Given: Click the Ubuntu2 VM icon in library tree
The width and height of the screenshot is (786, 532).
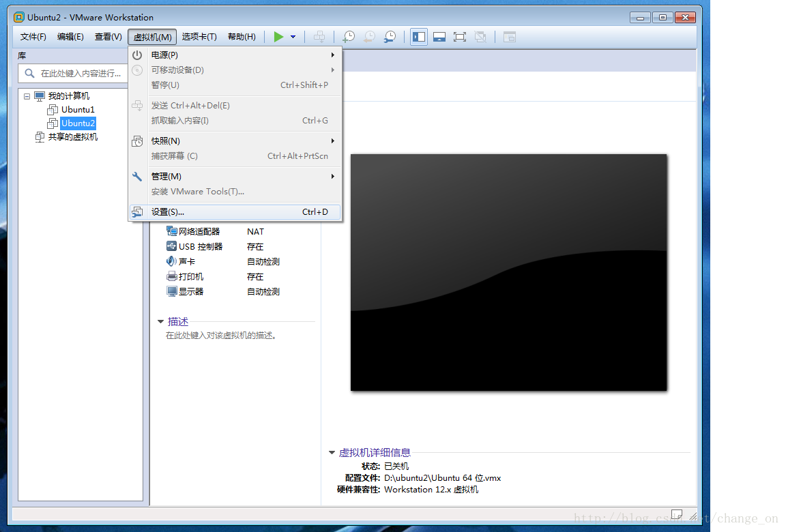Looking at the screenshot, I should [53, 123].
